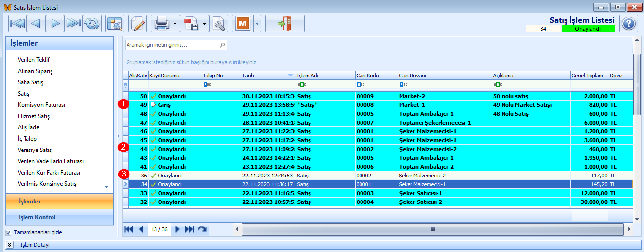Open the grid preview magnifier icon
644x252 pixels.
click(116, 24)
